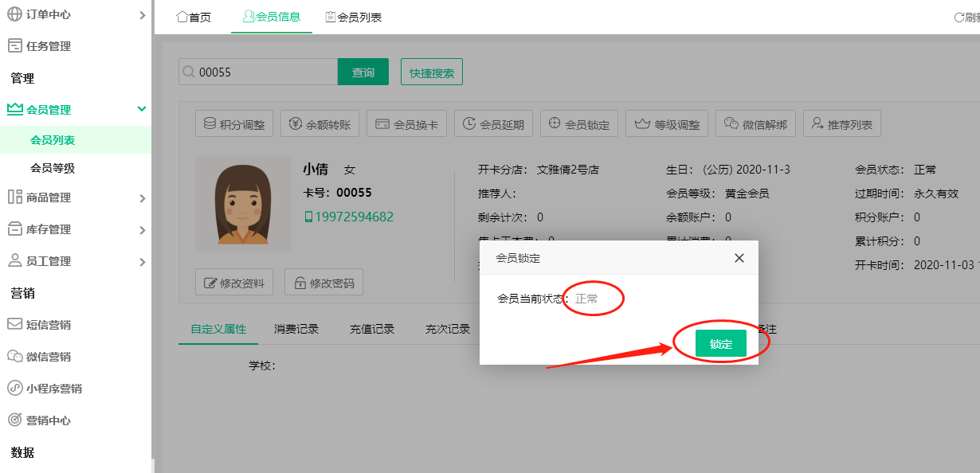Open the 消费记录 tab

pos(296,329)
